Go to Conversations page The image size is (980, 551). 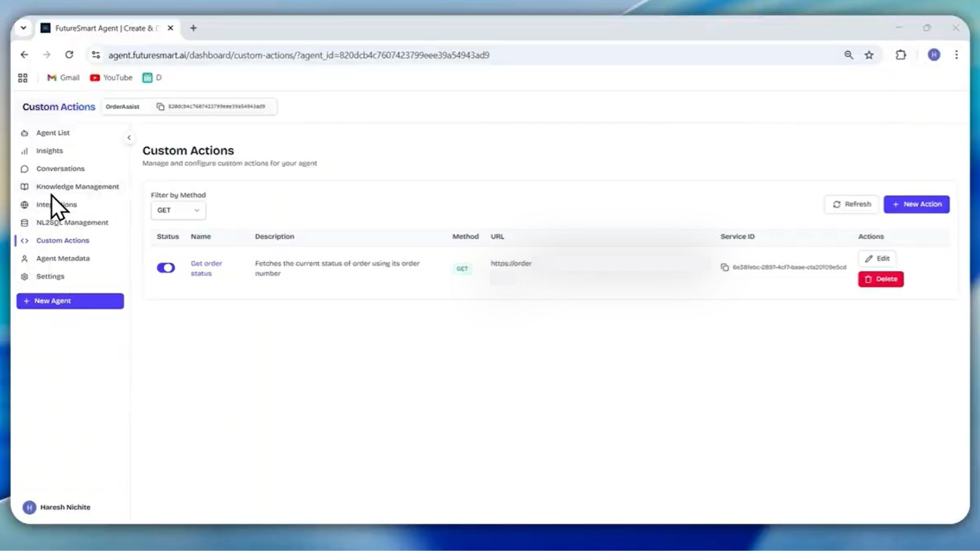point(60,168)
